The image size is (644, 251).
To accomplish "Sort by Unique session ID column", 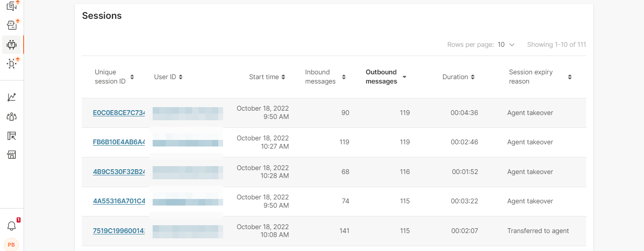I will pyautogui.click(x=132, y=77).
